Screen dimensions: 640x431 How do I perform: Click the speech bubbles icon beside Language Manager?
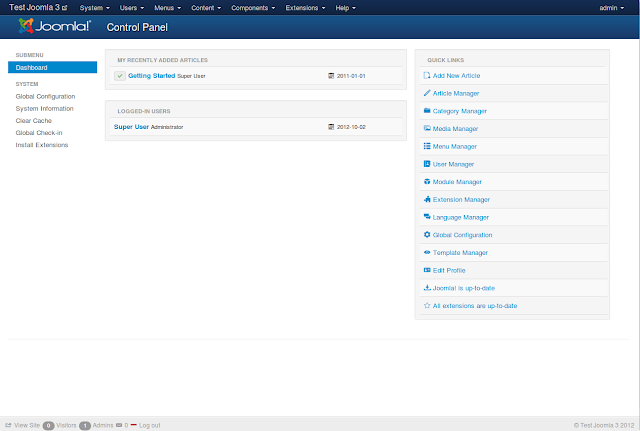427,217
